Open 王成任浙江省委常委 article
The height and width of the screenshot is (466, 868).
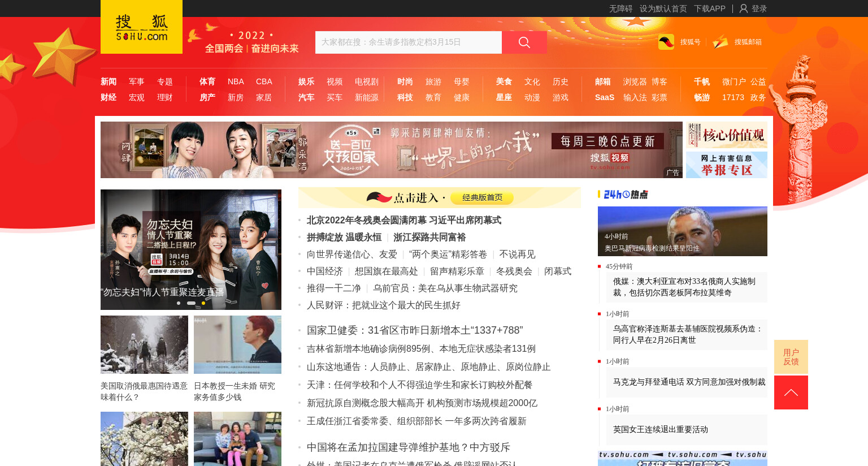[416, 421]
